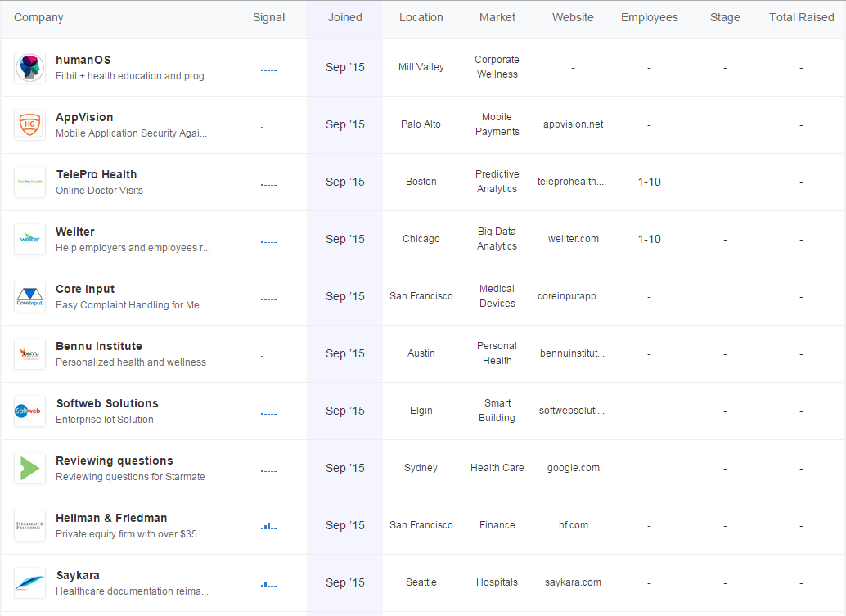
Task: Sort by Signal column header
Action: pyautogui.click(x=268, y=17)
